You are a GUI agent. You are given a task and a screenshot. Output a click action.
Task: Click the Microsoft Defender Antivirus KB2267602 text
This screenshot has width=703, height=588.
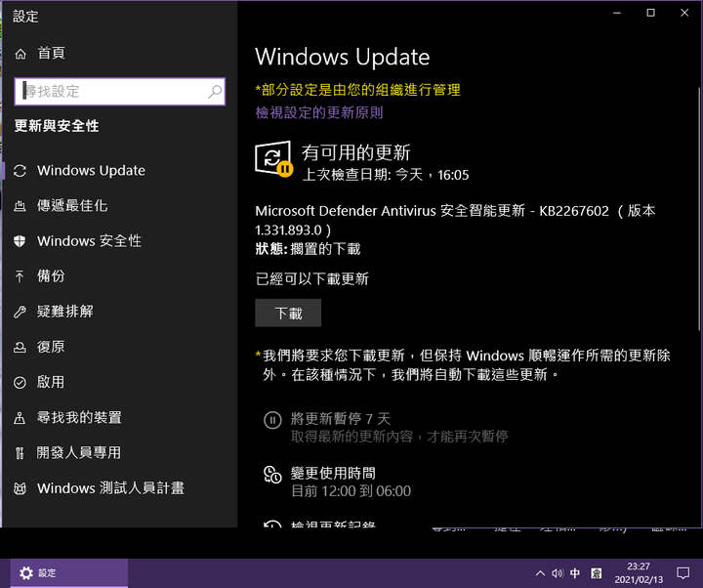(x=456, y=220)
